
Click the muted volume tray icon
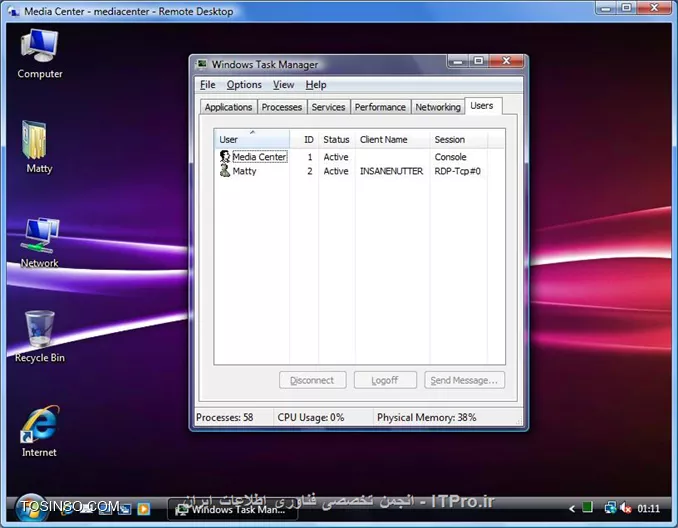tap(626, 508)
